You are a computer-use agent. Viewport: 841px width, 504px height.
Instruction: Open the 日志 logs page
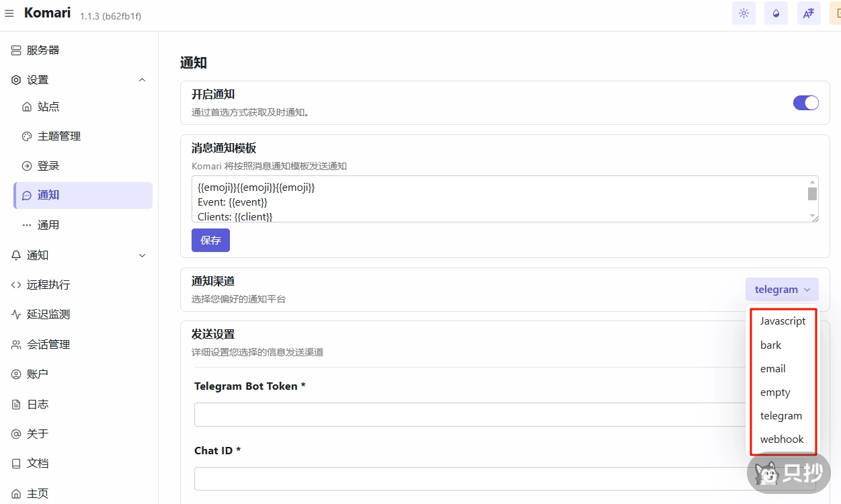pos(38,405)
